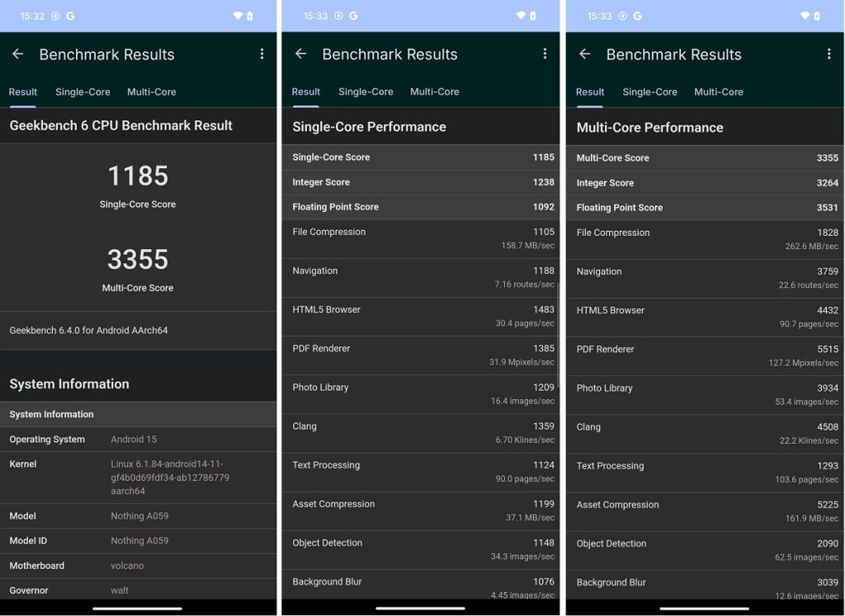Viewport: 845px width, 616px height.
Task: Tap single-core Background Blur 1076 row
Action: [420, 585]
